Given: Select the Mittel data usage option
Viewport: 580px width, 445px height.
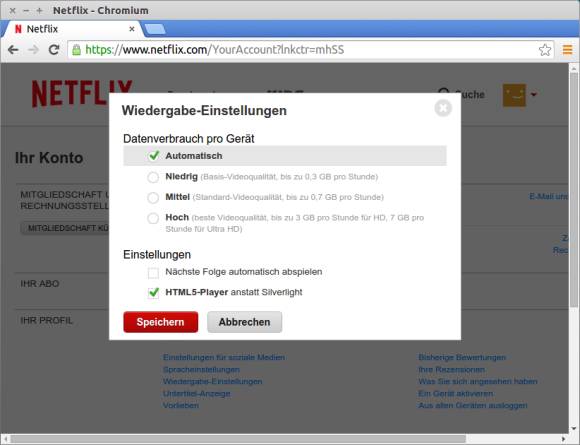Looking at the screenshot, I should pyautogui.click(x=153, y=198).
